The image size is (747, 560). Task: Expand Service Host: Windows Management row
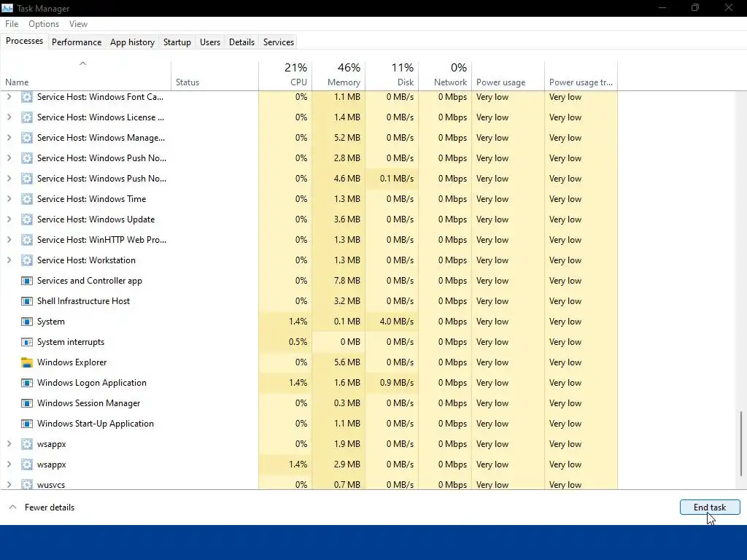[9, 138]
